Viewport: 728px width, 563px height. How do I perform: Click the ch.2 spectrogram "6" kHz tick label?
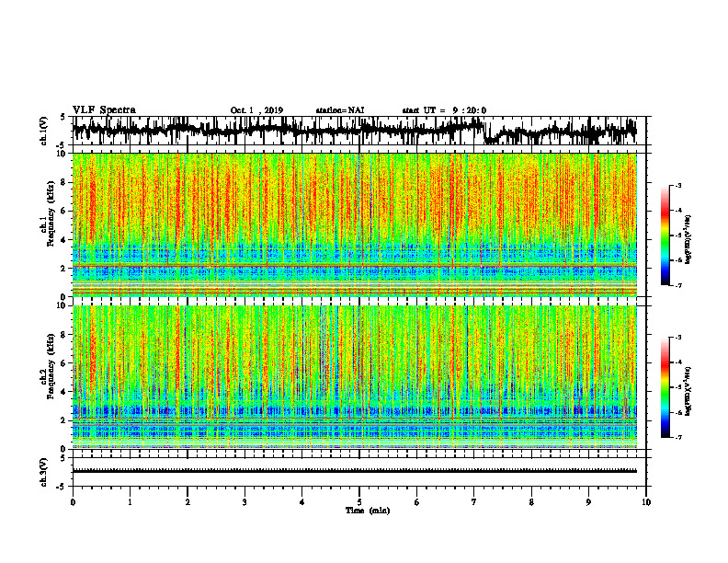[64, 362]
